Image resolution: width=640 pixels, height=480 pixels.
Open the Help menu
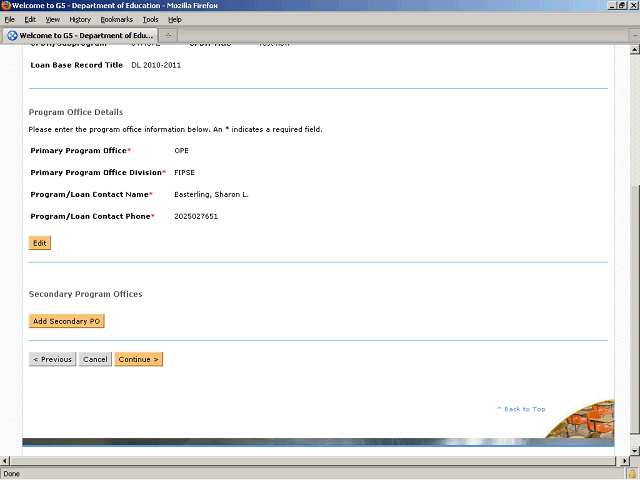coord(175,20)
